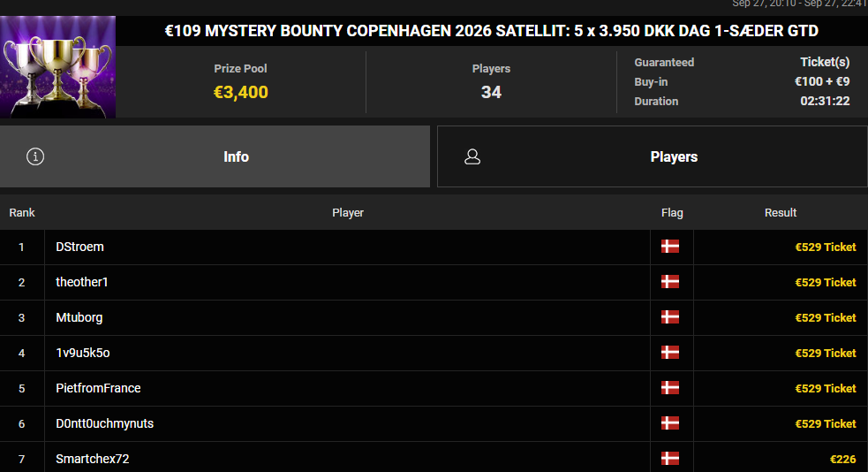The height and width of the screenshot is (472, 868).
Task: Select the Info tab
Action: [x=215, y=156]
